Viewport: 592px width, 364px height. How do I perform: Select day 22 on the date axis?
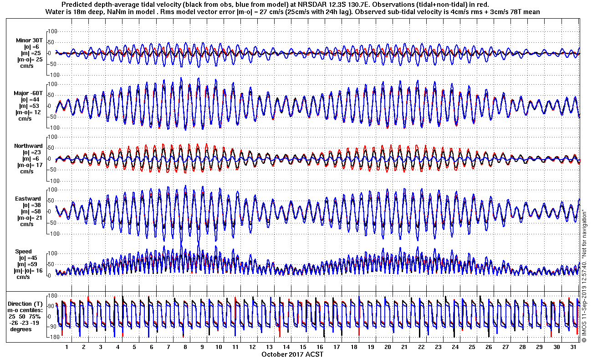[421, 347]
